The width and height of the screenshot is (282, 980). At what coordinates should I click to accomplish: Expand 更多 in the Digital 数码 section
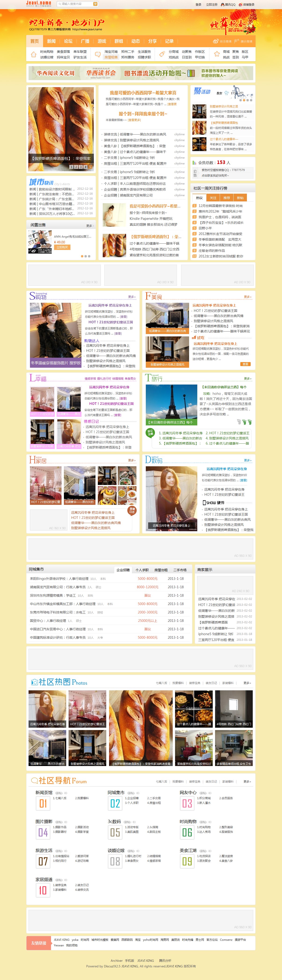[248, 460]
